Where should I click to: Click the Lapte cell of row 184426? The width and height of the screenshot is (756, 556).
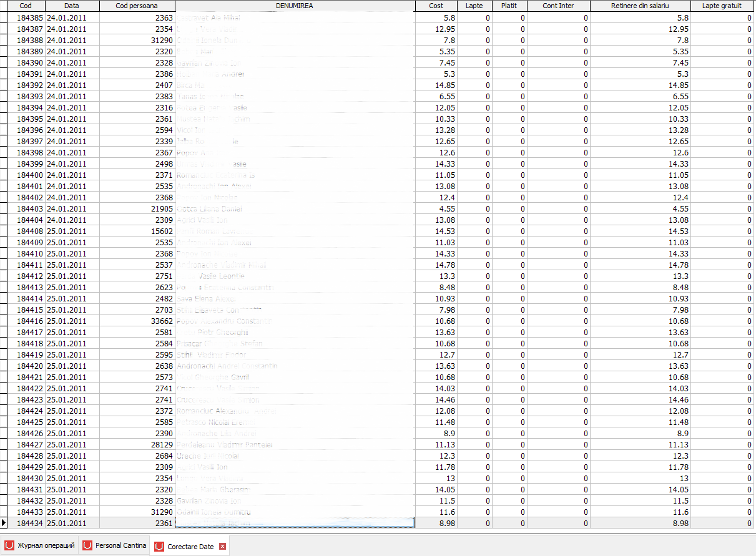pos(474,434)
